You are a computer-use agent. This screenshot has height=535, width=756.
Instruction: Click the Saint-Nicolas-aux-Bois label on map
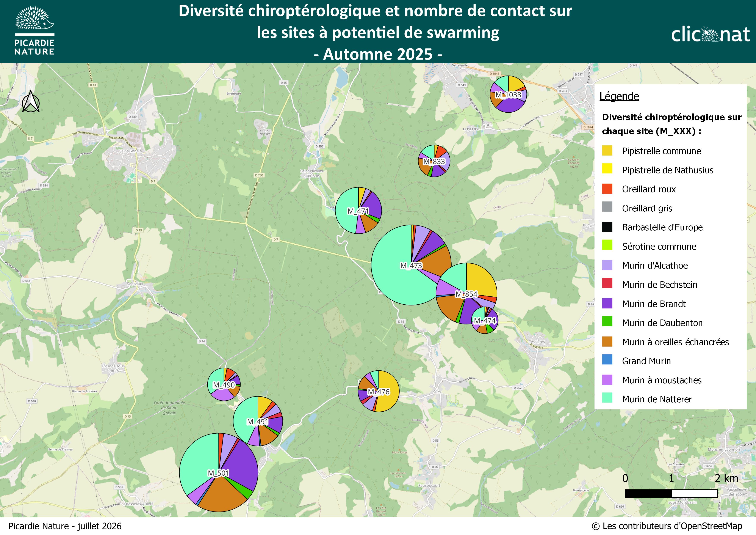pyautogui.click(x=312, y=173)
